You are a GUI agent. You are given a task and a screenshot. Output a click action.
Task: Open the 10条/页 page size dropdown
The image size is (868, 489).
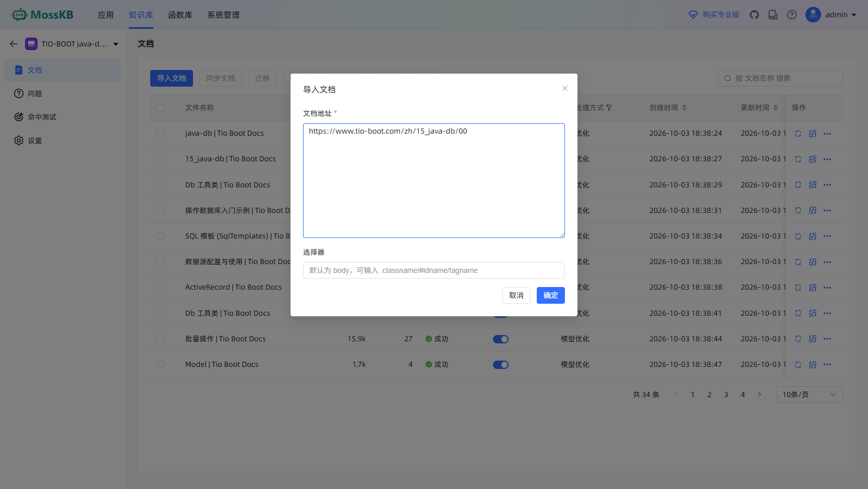click(x=809, y=395)
